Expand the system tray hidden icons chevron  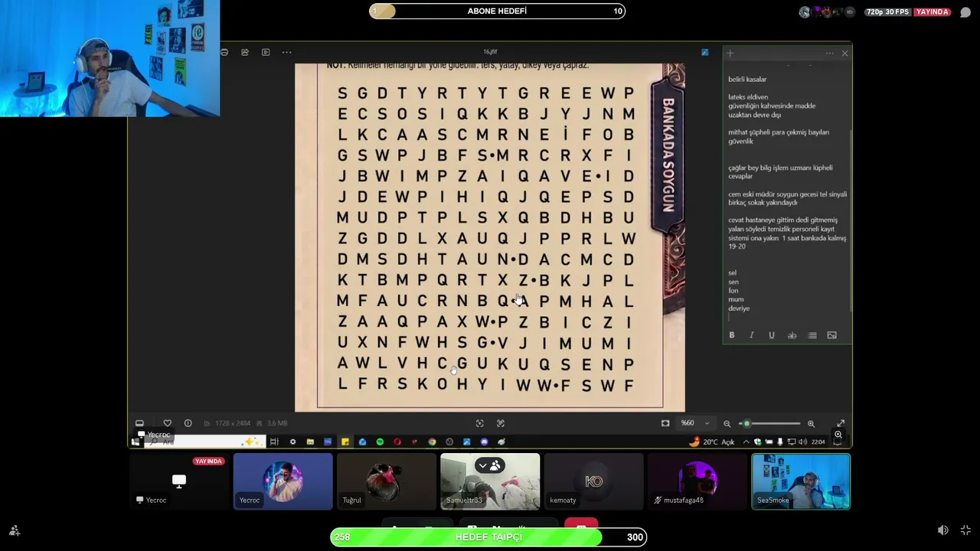coord(746,442)
